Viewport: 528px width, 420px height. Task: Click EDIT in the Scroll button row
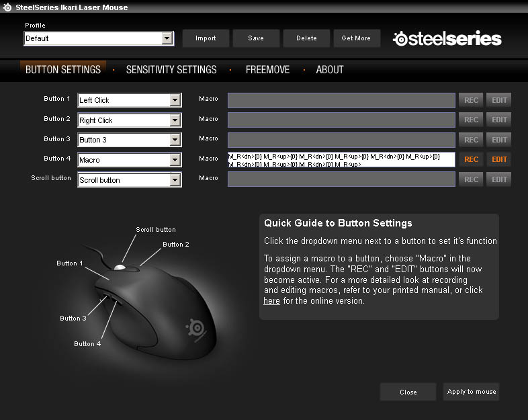point(499,179)
